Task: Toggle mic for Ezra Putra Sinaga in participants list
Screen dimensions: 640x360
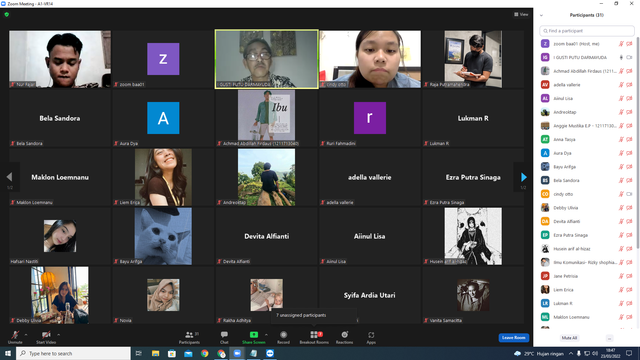Action: [x=621, y=235]
